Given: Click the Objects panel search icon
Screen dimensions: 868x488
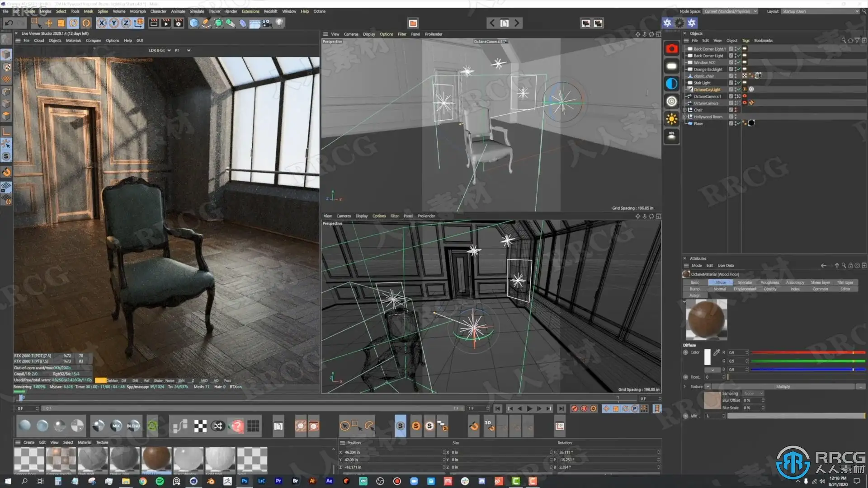Looking at the screenshot, I should point(843,41).
